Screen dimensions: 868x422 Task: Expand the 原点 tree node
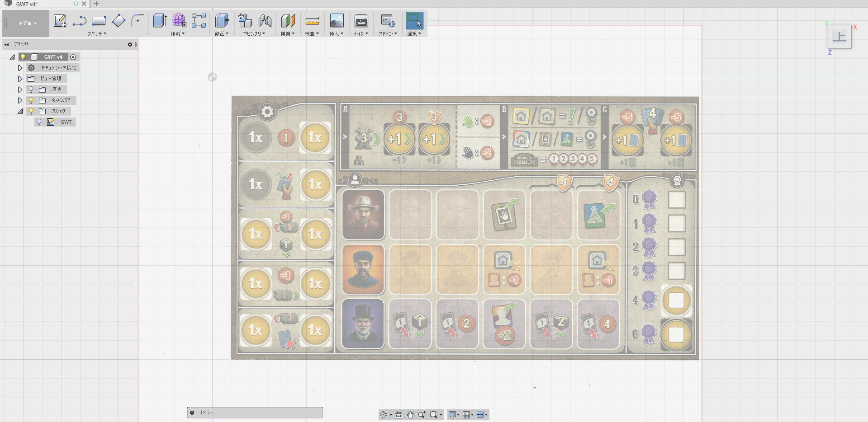[x=20, y=89]
